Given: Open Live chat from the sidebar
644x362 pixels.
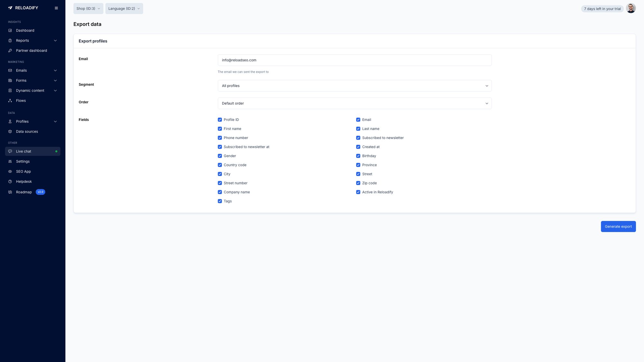Looking at the screenshot, I should [24, 151].
